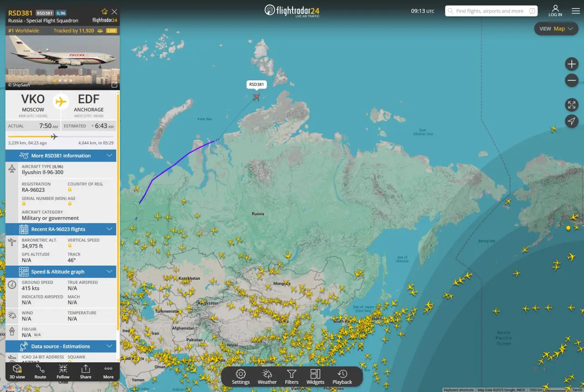584x392 pixels.
Task: Favorite flight RSD381 with the star icon
Action: click(x=104, y=12)
